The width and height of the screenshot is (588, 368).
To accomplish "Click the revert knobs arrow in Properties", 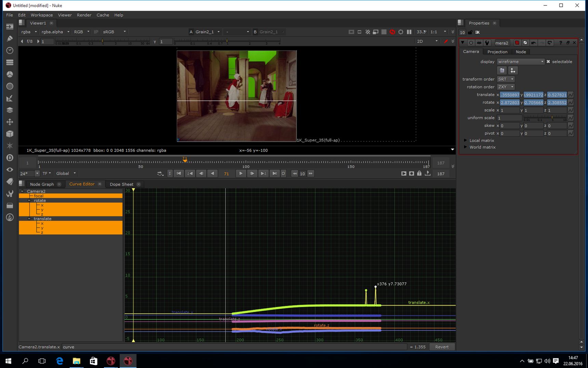I will [550, 43].
